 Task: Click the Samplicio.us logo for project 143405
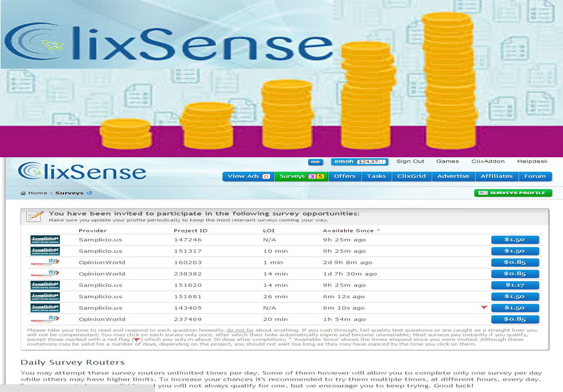[x=45, y=307]
